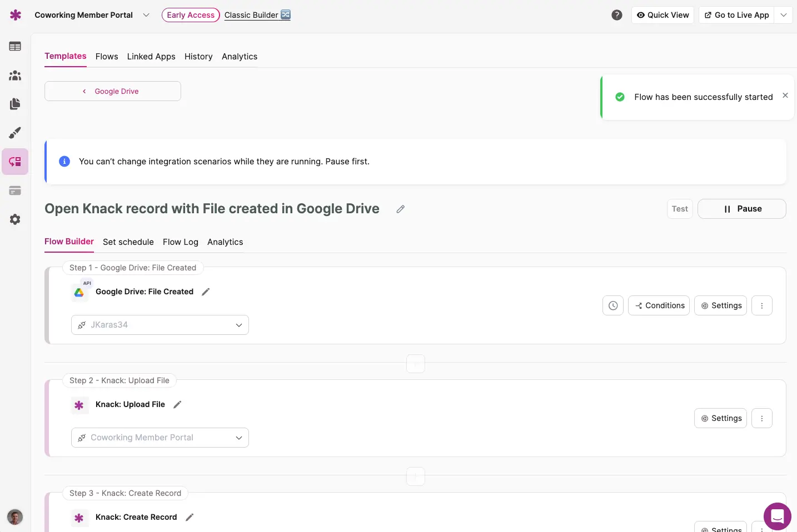The height and width of the screenshot is (532, 797).
Task: Click the Conditions button in Step 1
Action: (x=659, y=305)
